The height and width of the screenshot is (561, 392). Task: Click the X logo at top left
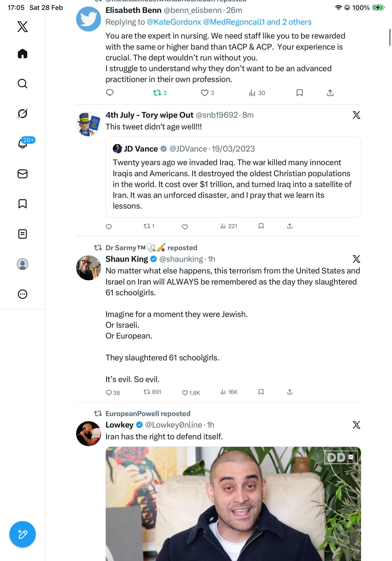23,26
